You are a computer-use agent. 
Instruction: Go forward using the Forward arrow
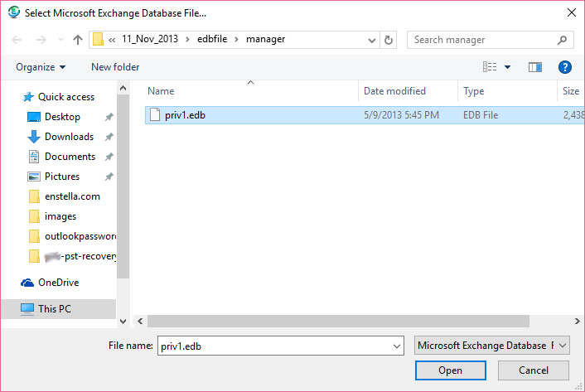pyautogui.click(x=41, y=40)
